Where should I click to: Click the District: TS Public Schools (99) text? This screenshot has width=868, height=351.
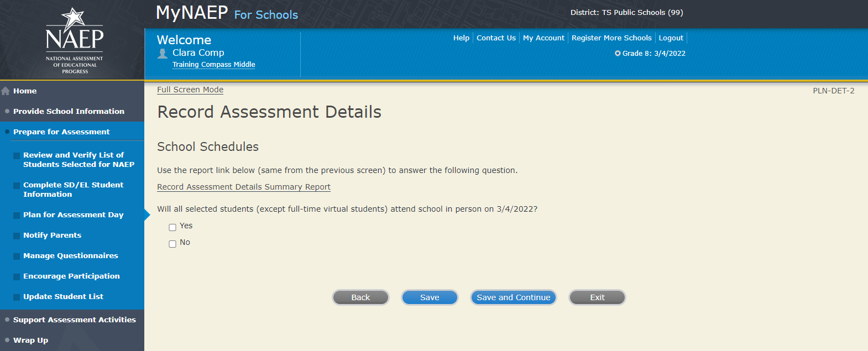[x=627, y=12]
